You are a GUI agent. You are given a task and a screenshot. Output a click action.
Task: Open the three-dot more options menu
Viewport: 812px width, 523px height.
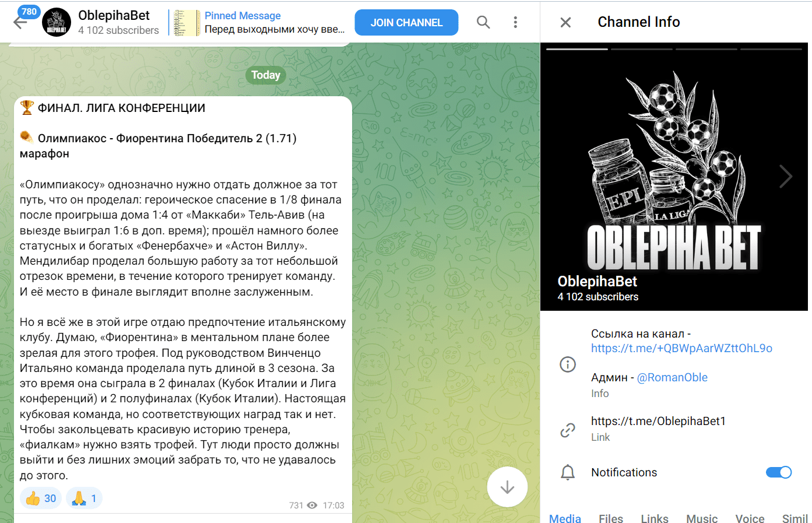pos(515,22)
